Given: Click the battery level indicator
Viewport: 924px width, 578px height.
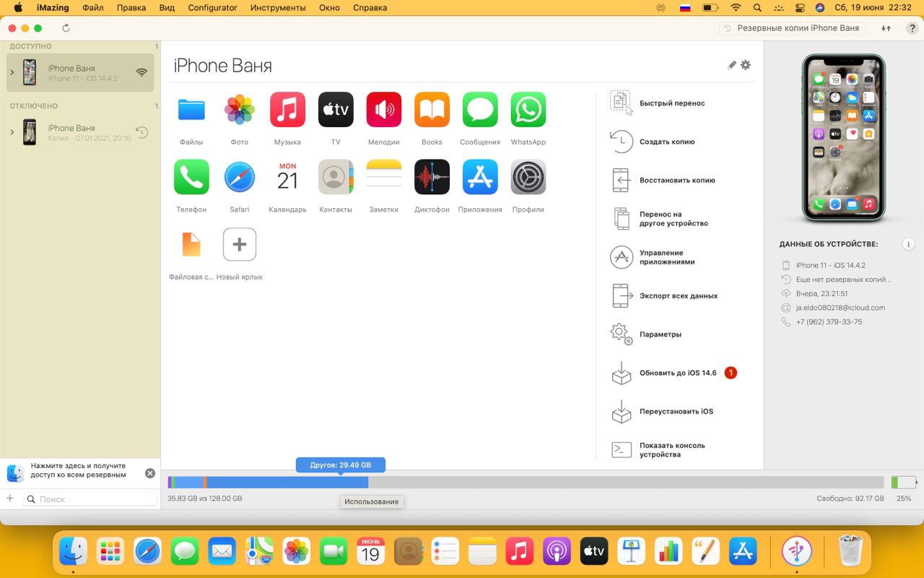Looking at the screenshot, I should point(904,482).
